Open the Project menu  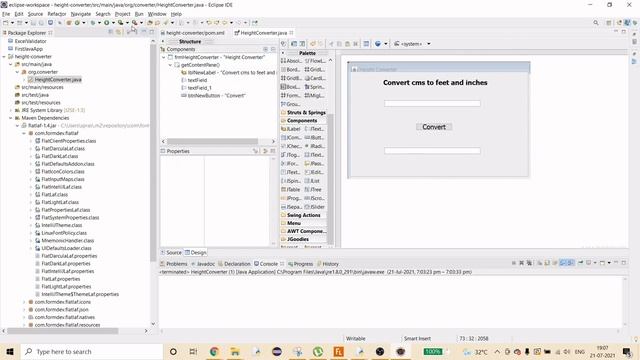tap(122, 14)
